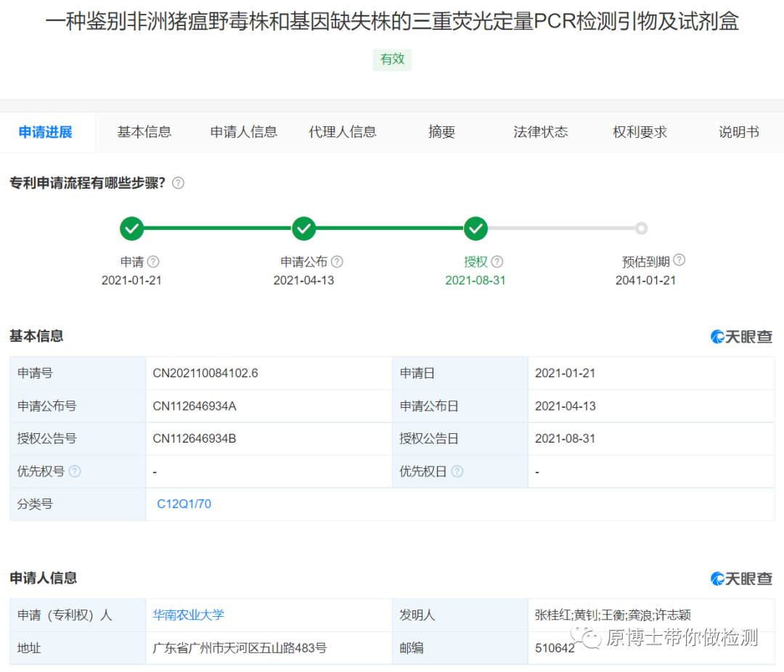Select the green 申请 checkmark step
This screenshot has height=672, width=784.
point(131,229)
